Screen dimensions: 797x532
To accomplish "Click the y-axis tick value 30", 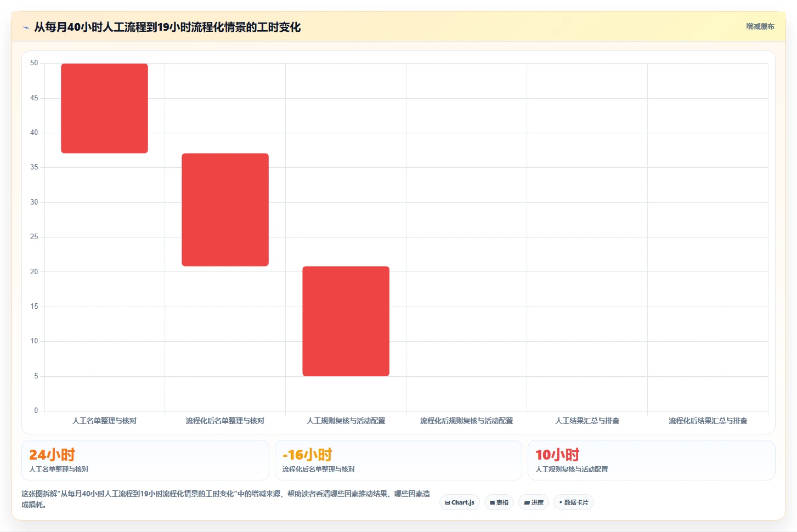I will tap(34, 202).
